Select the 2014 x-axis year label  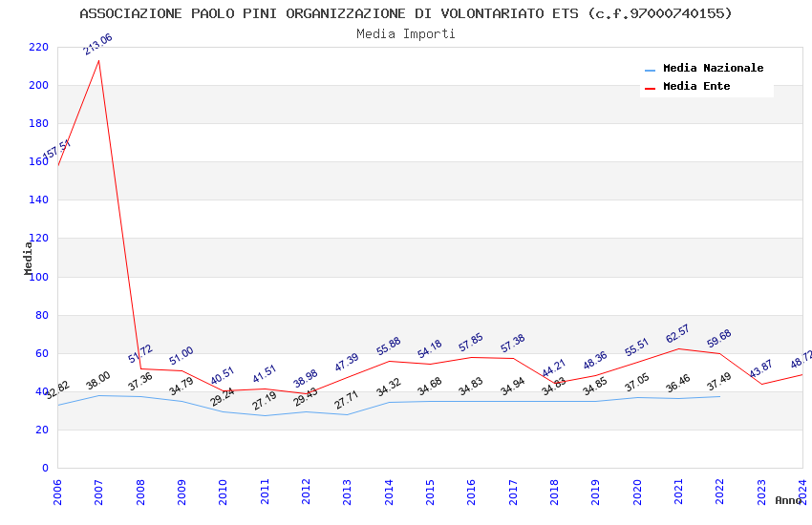389,492
